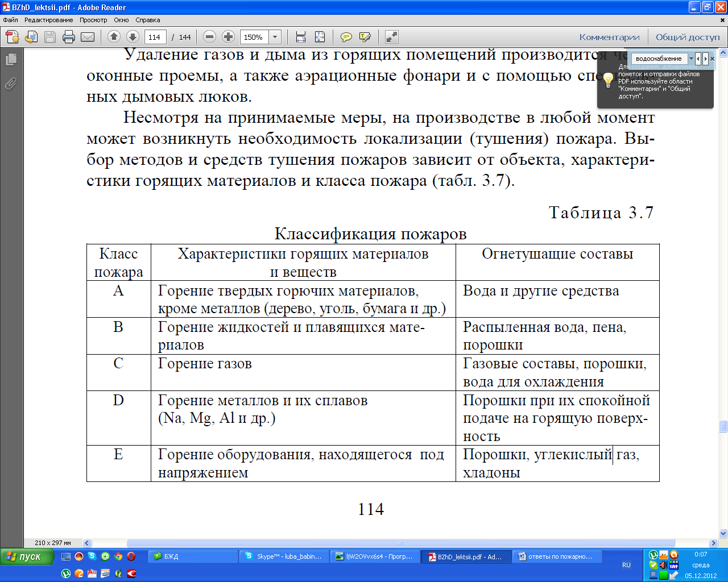
Task: Open the Комментарии panel
Action: tap(609, 37)
